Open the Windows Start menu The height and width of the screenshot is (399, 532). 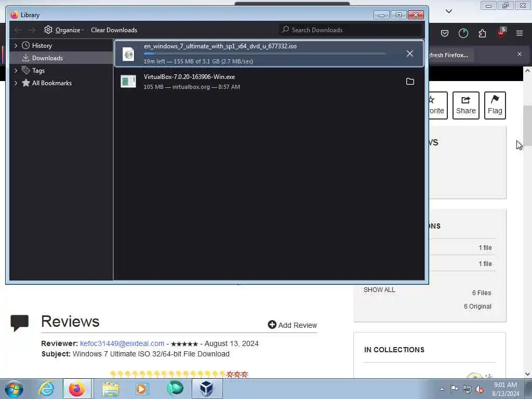(14, 389)
